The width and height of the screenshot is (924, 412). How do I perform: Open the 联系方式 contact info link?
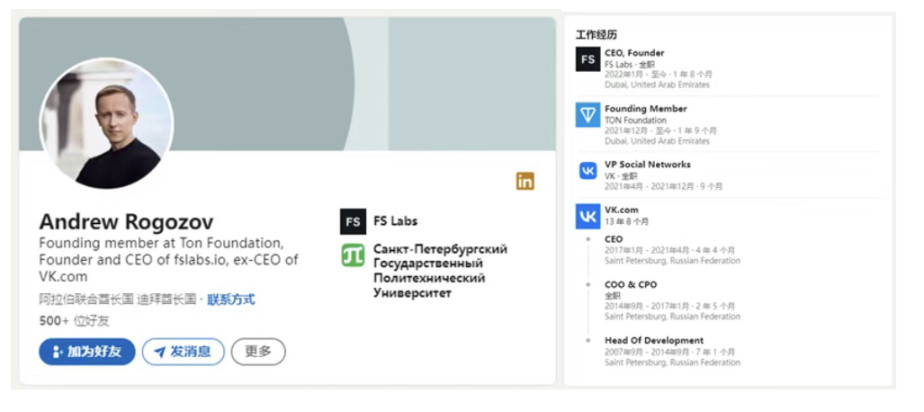pyautogui.click(x=231, y=299)
